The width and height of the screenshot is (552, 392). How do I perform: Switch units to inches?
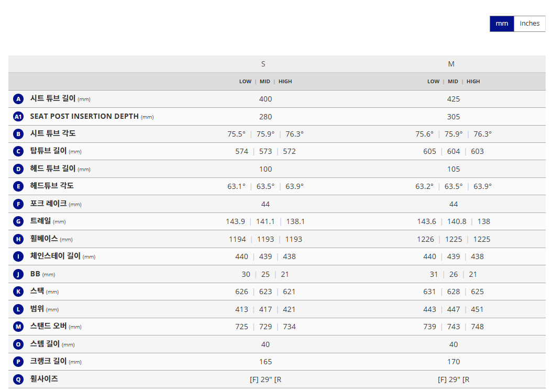[x=529, y=24]
